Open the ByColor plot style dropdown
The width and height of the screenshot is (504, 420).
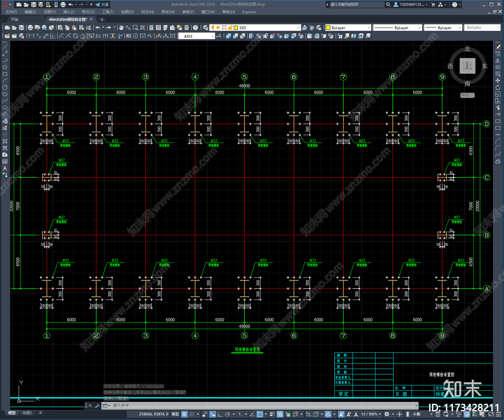(482, 28)
